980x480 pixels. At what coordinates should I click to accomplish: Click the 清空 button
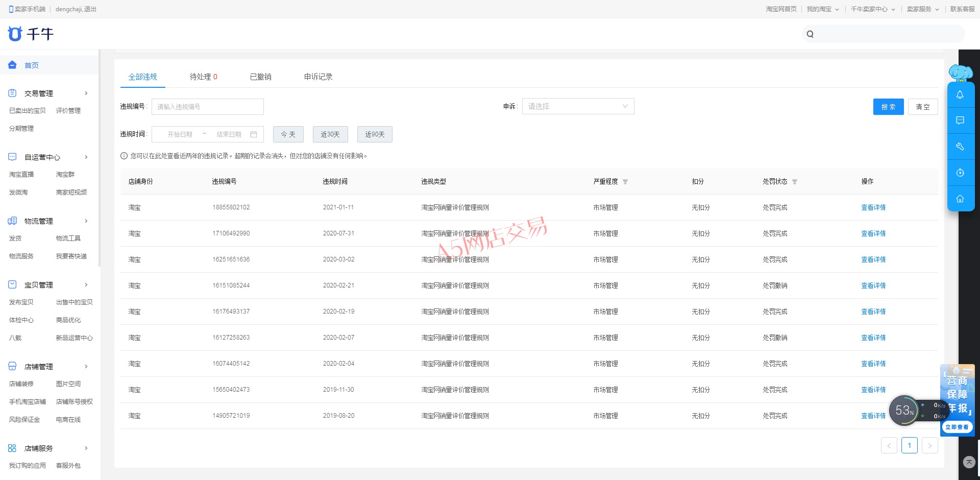923,107
